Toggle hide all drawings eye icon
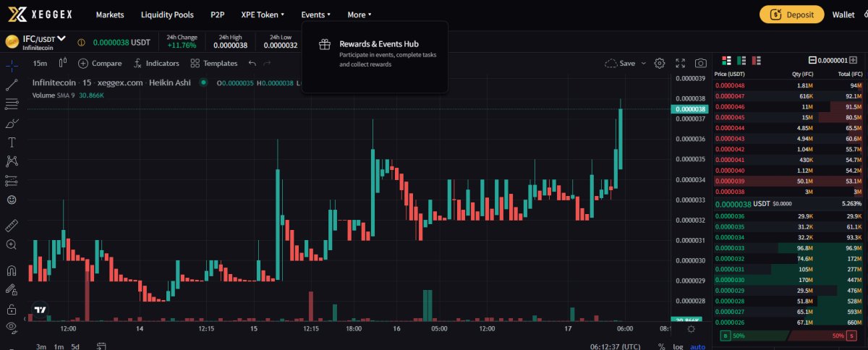 click(11, 328)
